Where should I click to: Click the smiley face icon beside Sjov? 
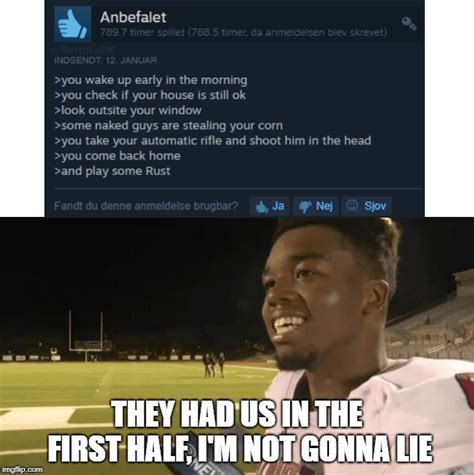point(352,205)
